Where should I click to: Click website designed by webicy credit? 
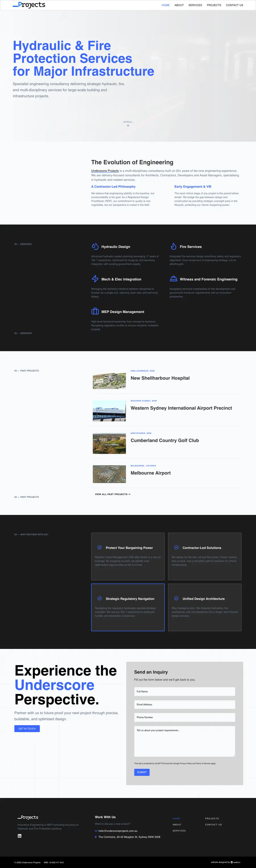point(226,862)
